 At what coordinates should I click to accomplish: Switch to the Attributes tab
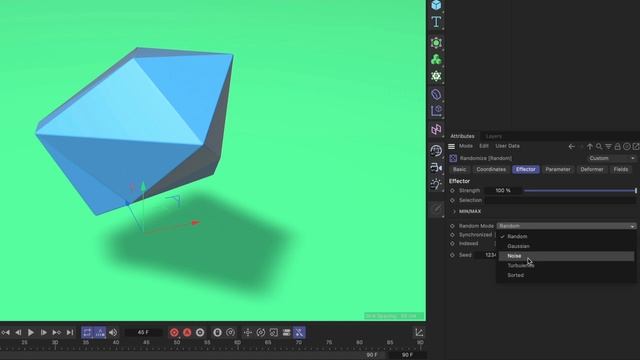[462, 136]
